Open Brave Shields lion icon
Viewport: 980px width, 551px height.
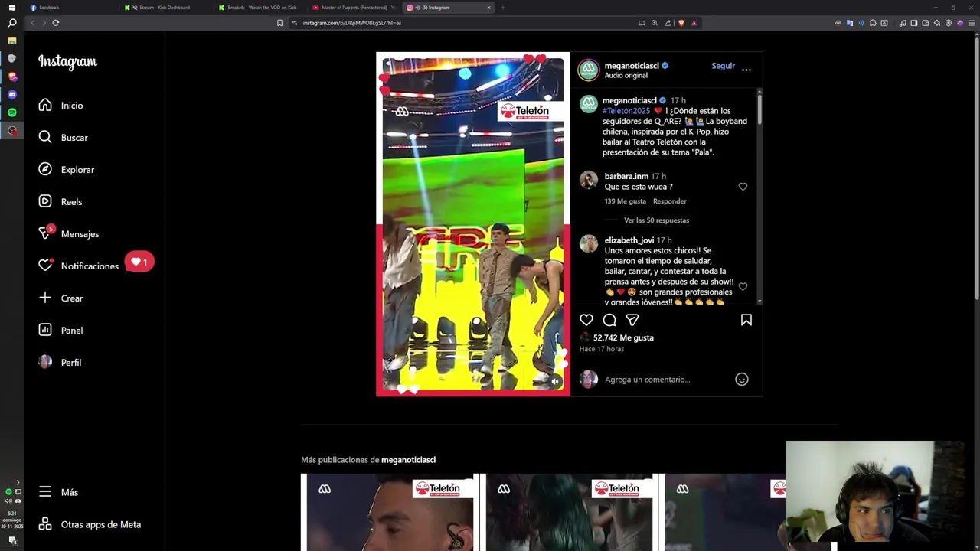tap(681, 23)
